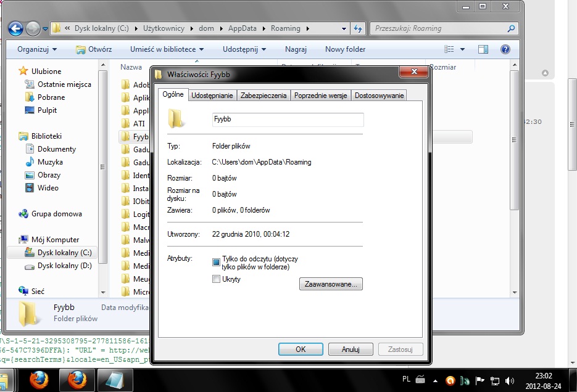Select Pobrane in favorites list
This screenshot has height=392, width=577.
pos(51,97)
